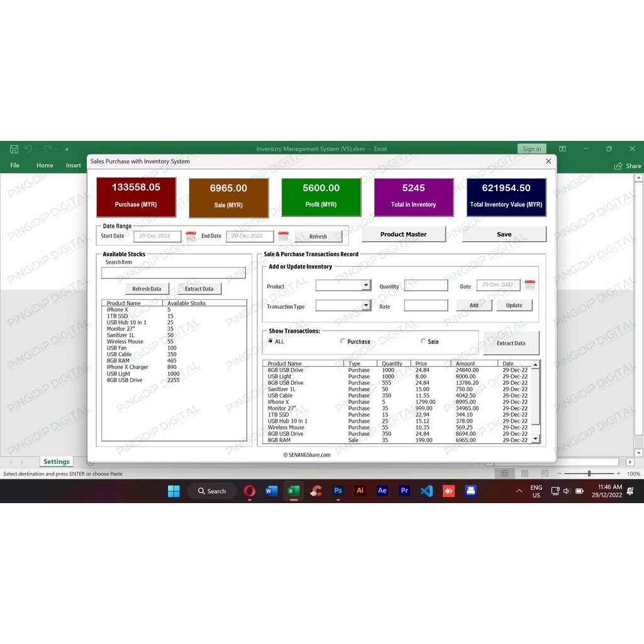Image resolution: width=644 pixels, height=644 pixels.
Task: Launch Adobe Illustrator from the taskbar
Action: [360, 491]
